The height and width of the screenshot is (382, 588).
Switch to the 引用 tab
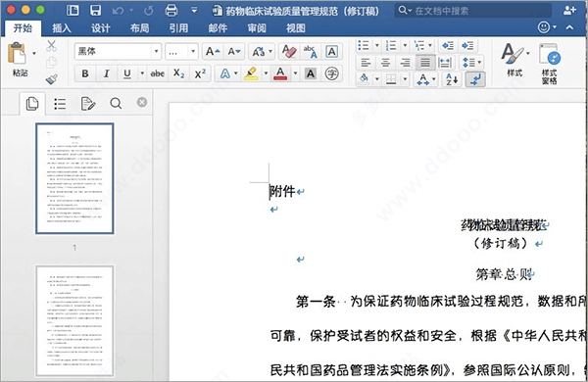click(x=178, y=27)
